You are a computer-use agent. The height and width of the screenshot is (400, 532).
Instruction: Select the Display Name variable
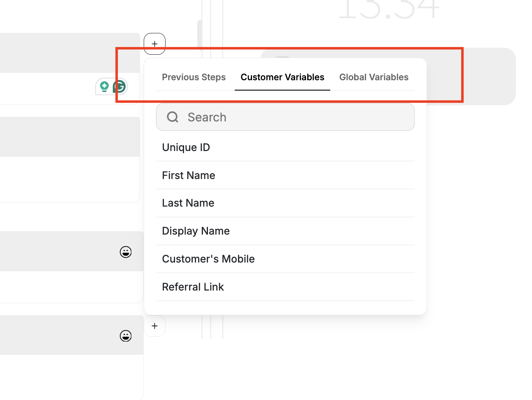click(x=196, y=231)
